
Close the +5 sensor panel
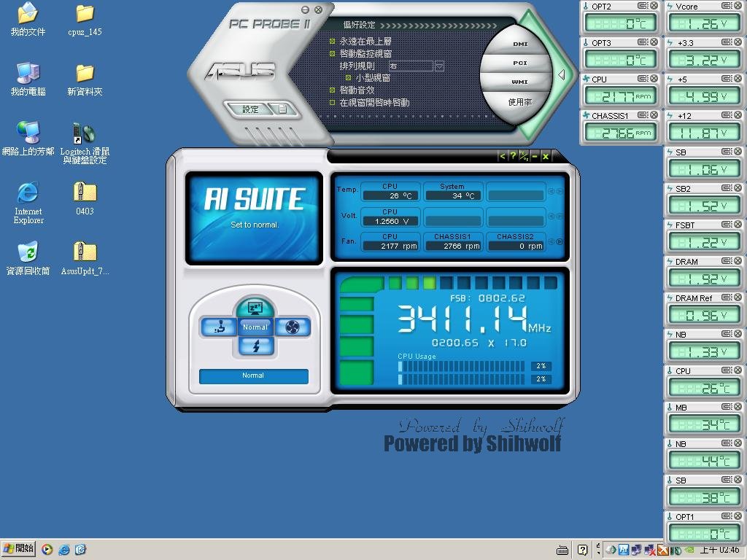(738, 78)
